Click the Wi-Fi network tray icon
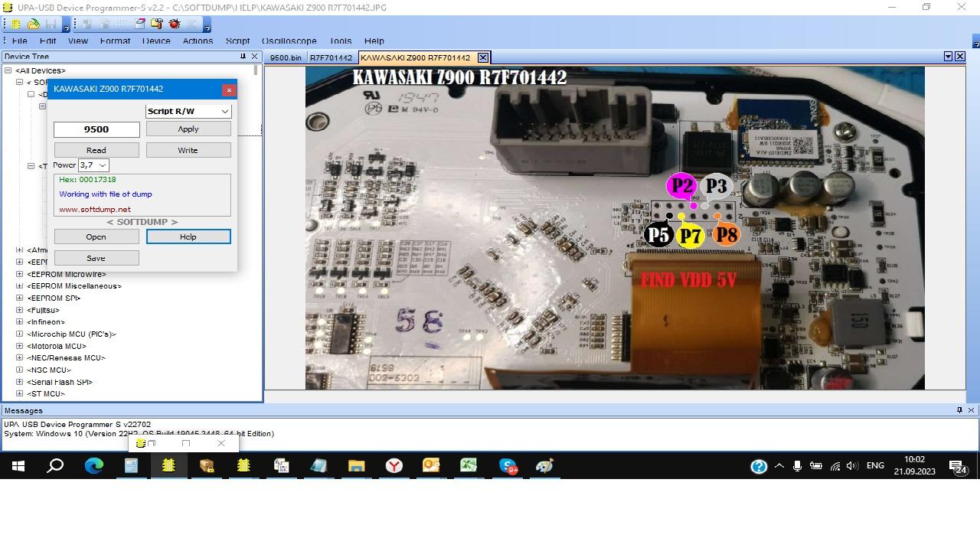The height and width of the screenshot is (551, 980). coord(835,466)
